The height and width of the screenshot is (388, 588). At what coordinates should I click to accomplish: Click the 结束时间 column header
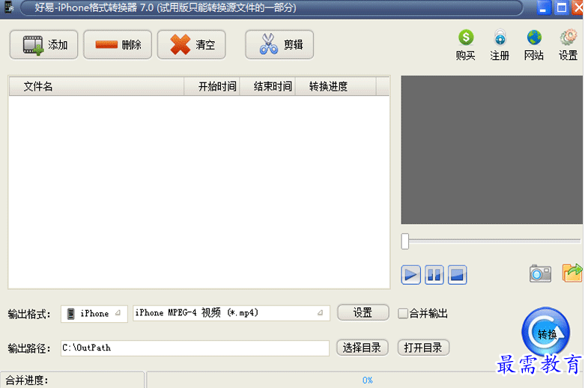coord(267,87)
